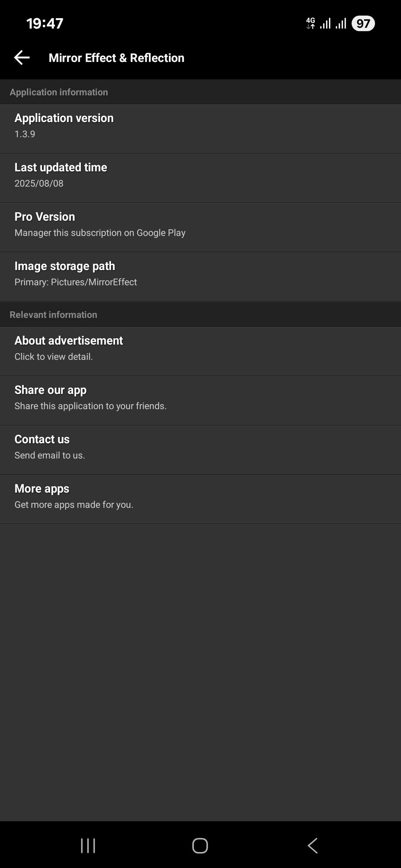Tap the system back chevron

coord(313,846)
